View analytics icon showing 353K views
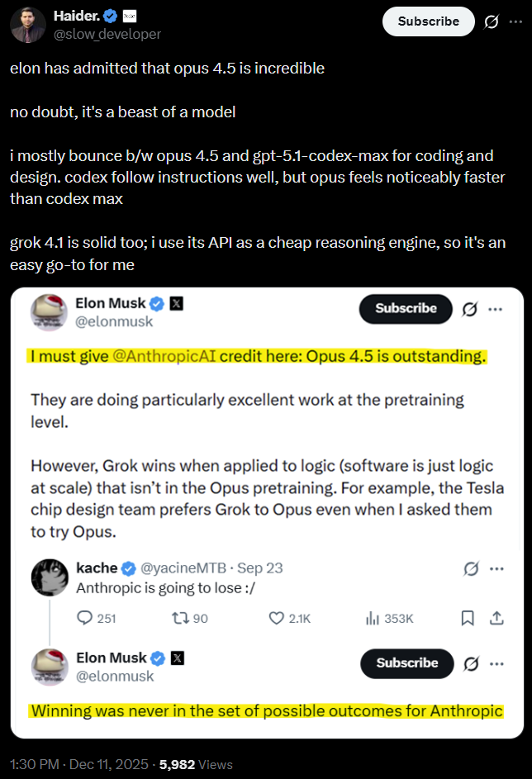The width and height of the screenshot is (532, 779). tap(372, 618)
